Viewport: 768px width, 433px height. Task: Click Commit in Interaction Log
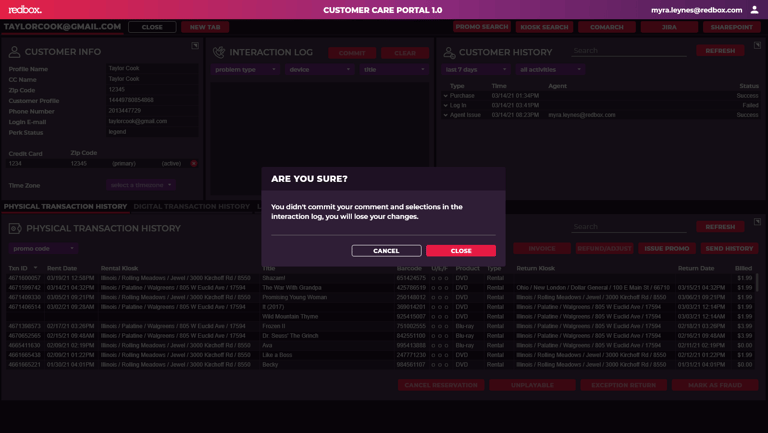[352, 53]
